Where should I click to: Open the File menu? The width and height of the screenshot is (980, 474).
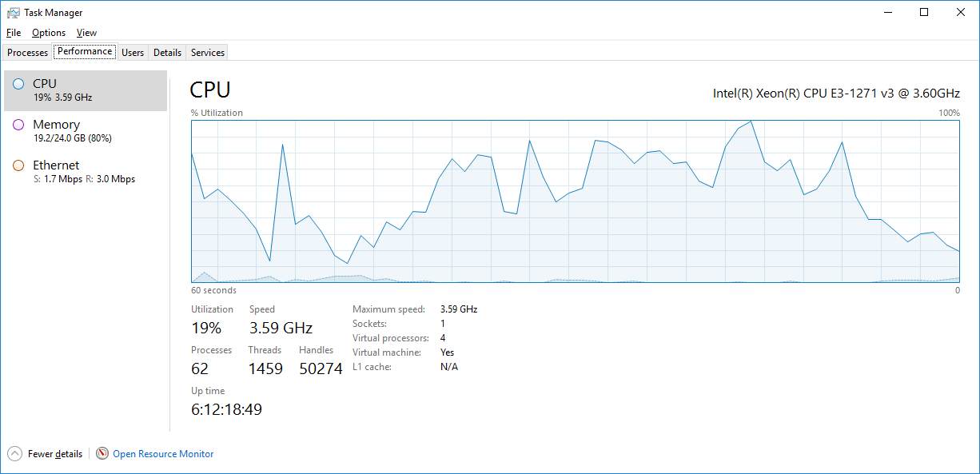(x=14, y=33)
